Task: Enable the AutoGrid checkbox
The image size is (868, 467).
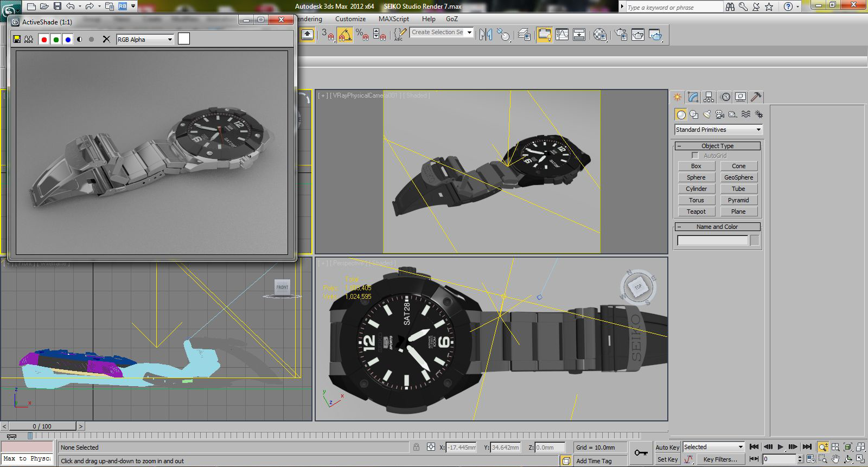Action: 695,156
